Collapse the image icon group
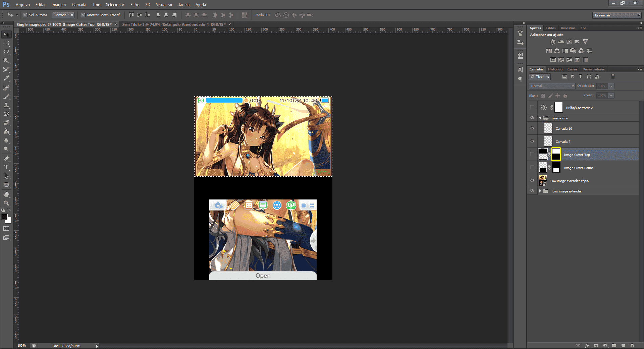This screenshot has width=644, height=349. 540,118
